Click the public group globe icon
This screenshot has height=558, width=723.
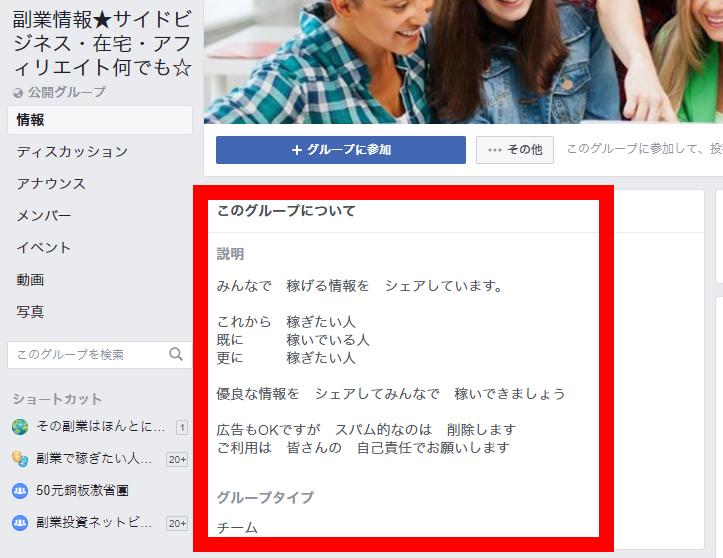pyautogui.click(x=18, y=93)
